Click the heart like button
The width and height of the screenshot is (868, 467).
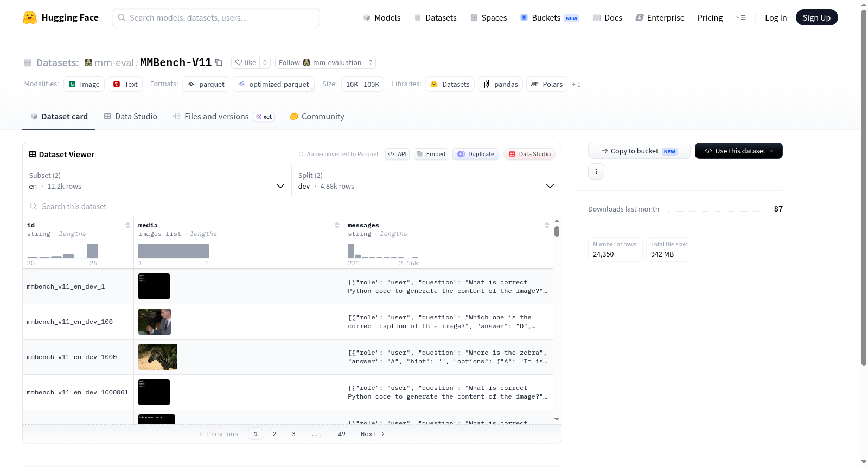[245, 62]
